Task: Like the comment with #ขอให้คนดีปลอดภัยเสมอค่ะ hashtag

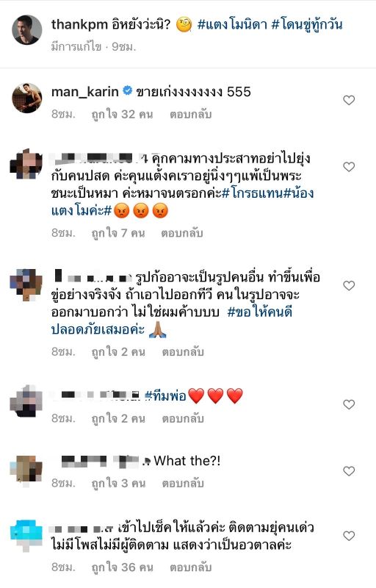Action: pos(349,286)
